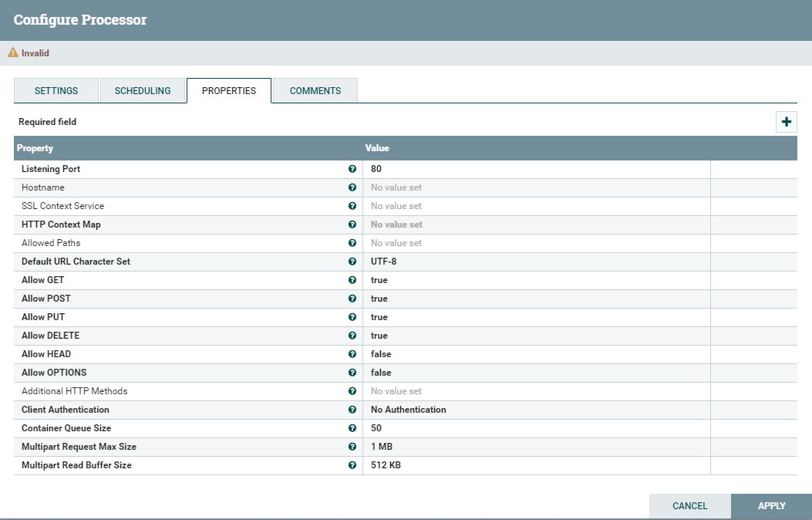The height and width of the screenshot is (520, 812).
Task: Edit Listening Port value 80
Action: click(537, 169)
